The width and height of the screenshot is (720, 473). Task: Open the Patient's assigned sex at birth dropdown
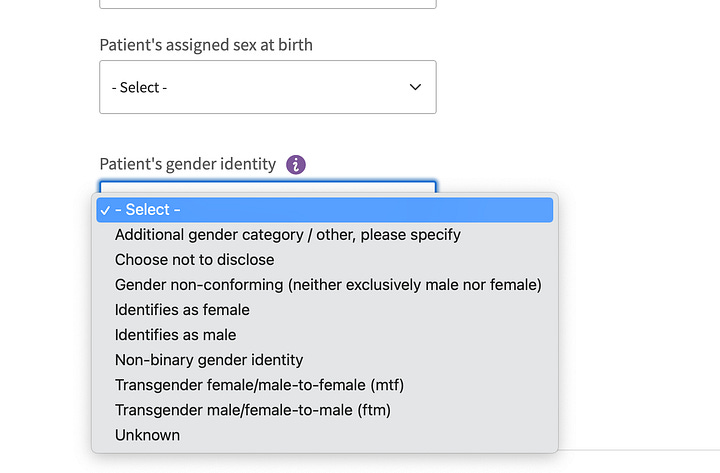pyautogui.click(x=267, y=87)
